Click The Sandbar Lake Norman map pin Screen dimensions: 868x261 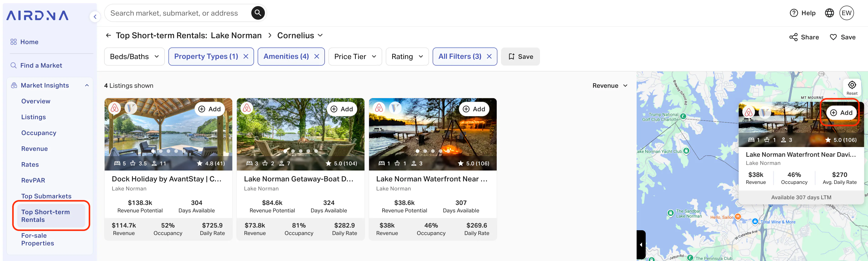671,213
